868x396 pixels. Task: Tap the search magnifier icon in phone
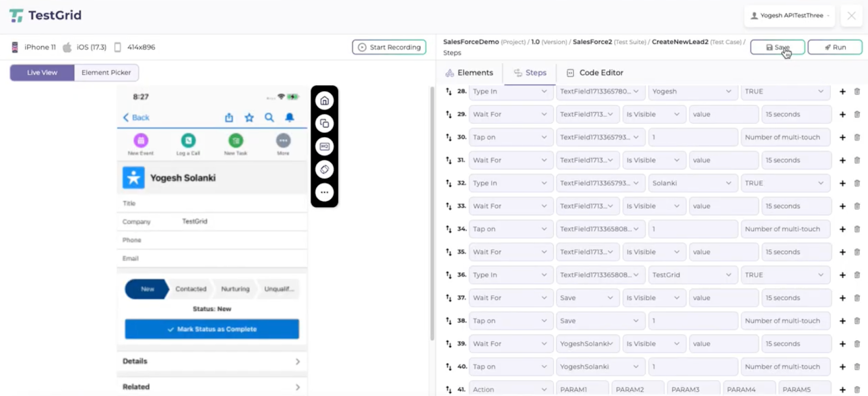click(x=269, y=117)
